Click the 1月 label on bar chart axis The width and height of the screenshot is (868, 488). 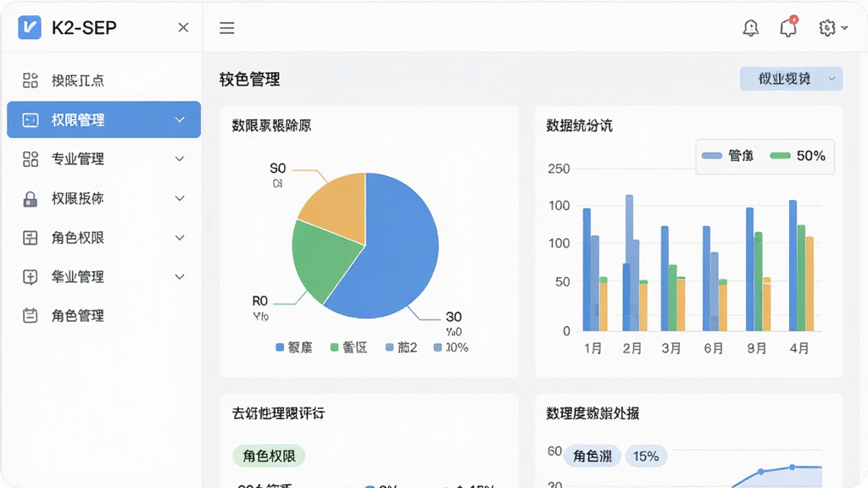593,348
